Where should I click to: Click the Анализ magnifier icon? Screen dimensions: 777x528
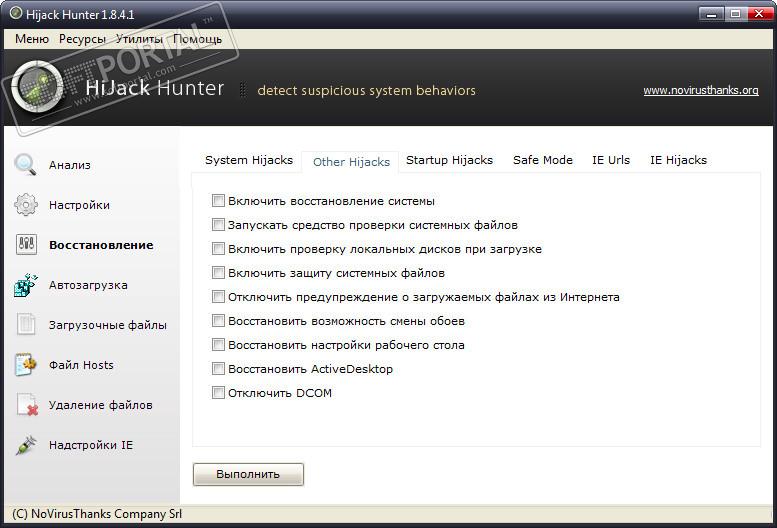click(25, 164)
